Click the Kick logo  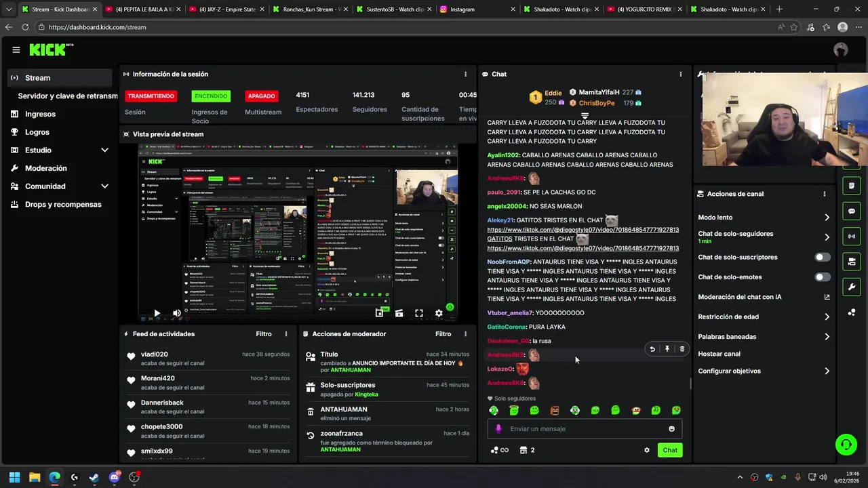pos(51,49)
